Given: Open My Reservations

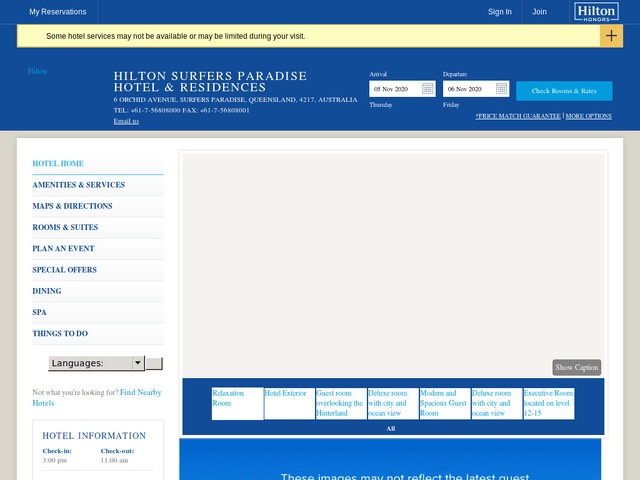Looking at the screenshot, I should coord(58,12).
